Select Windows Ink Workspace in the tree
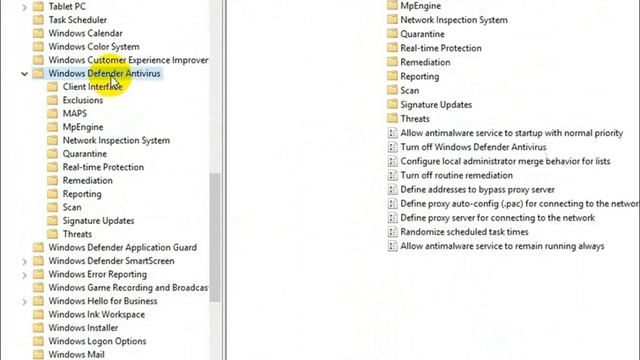This screenshot has height=360, width=640. pos(97,315)
